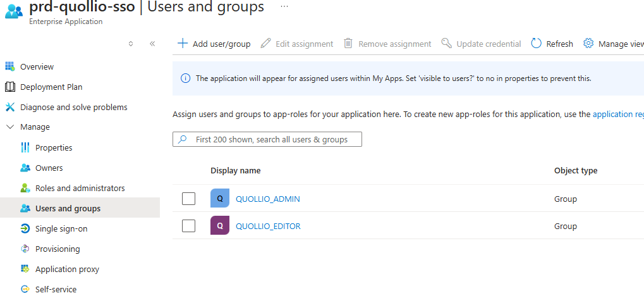This screenshot has height=298, width=644.
Task: Click the Single sign-on arrow icon
Action: coord(25,228)
